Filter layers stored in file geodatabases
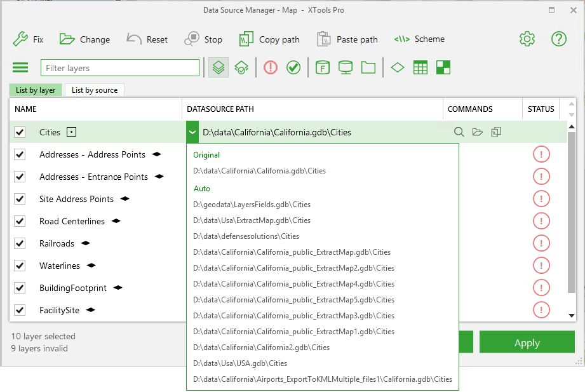Image resolution: width=585 pixels, height=392 pixels. (322, 67)
